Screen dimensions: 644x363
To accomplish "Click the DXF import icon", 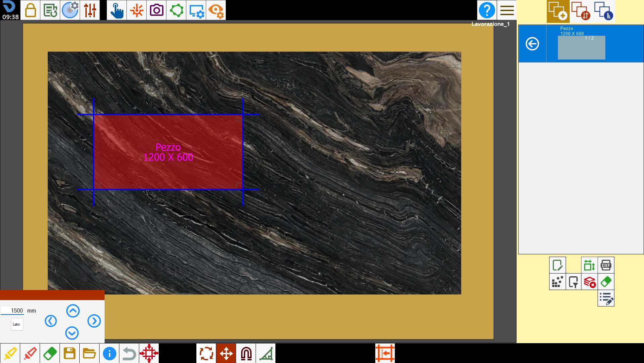I will tap(606, 265).
